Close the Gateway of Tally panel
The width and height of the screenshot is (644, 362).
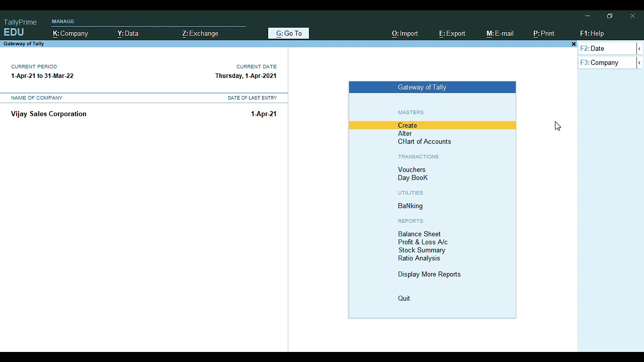[x=574, y=44]
